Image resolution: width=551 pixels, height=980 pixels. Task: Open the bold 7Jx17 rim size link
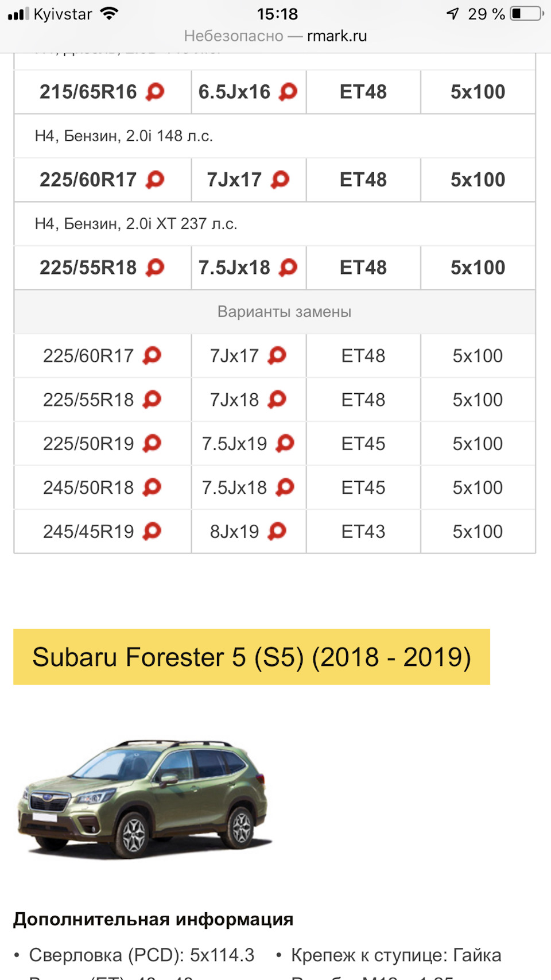tap(234, 180)
